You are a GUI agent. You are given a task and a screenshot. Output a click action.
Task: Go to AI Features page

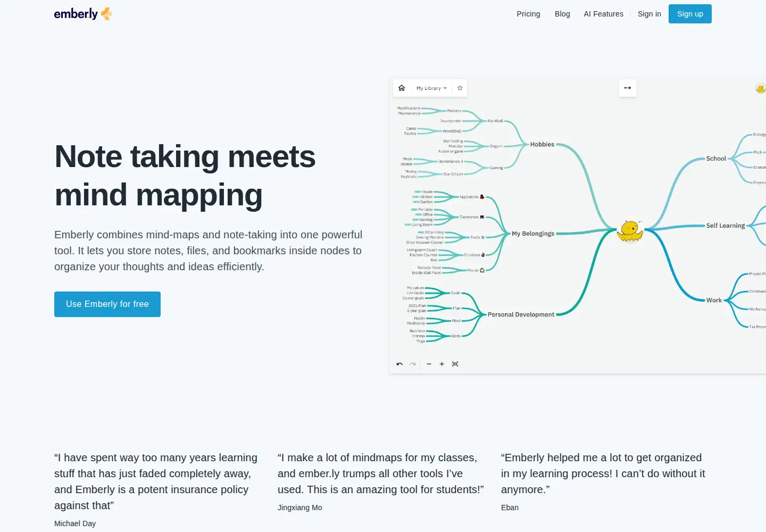603,14
